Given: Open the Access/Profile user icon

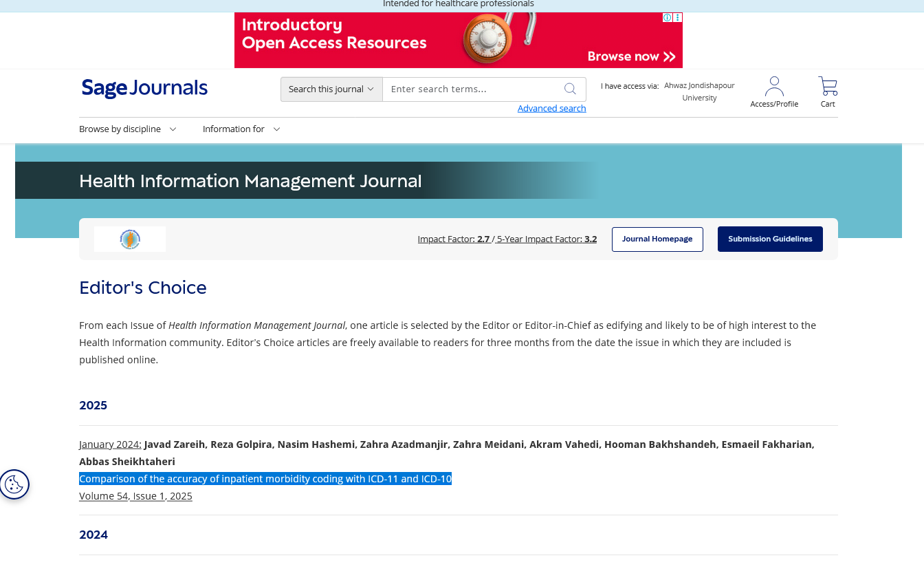Looking at the screenshot, I should [x=774, y=87].
